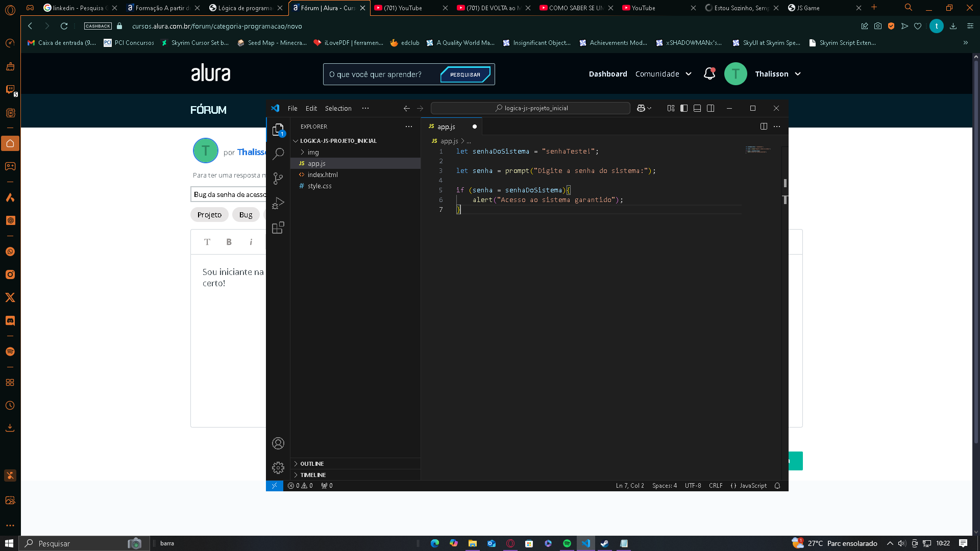Toggle heading text style in forum editor
This screenshot has height=551, width=980.
207,242
